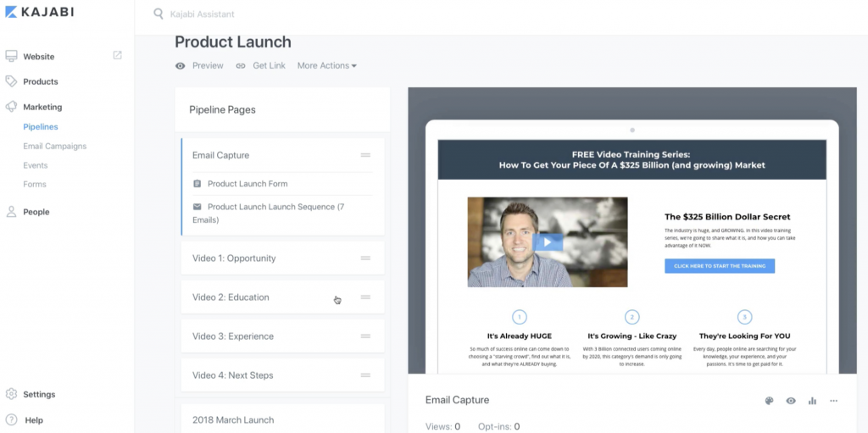Open the three-dot more options menu
868x433 pixels.
coord(834,401)
